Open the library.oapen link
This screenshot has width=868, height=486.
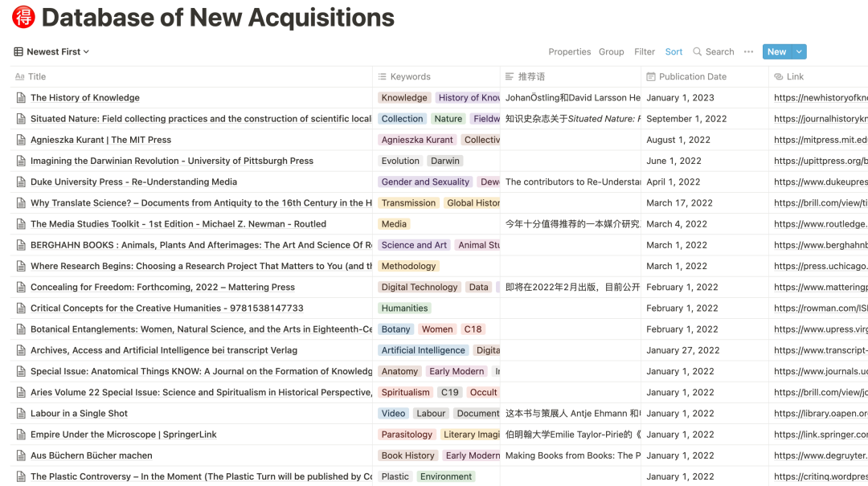coord(821,413)
